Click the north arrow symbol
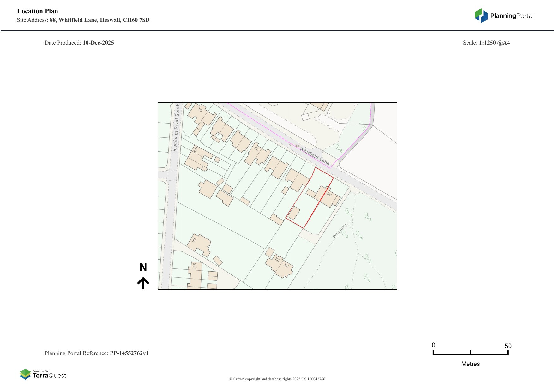Screen dimensions: 554x392 pos(143,283)
